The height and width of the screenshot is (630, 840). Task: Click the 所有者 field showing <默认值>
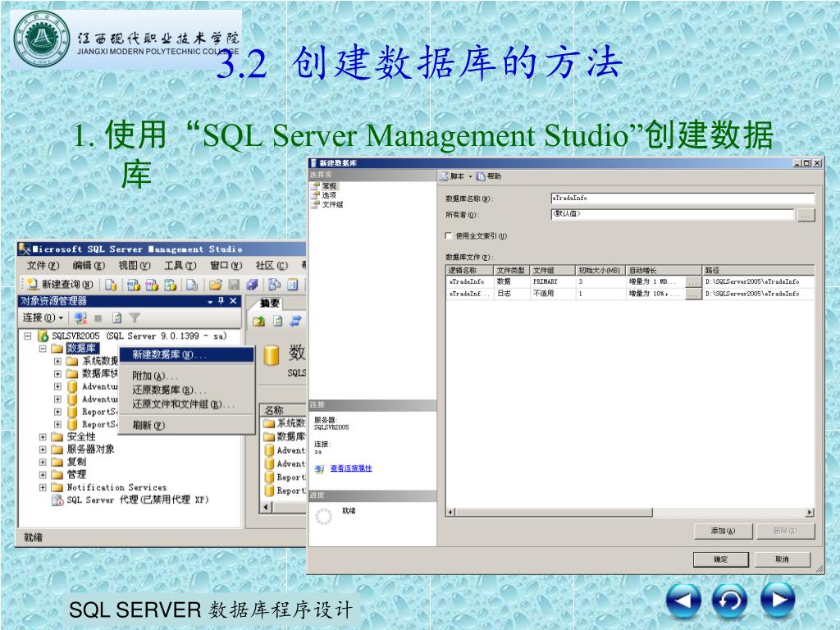click(672, 214)
